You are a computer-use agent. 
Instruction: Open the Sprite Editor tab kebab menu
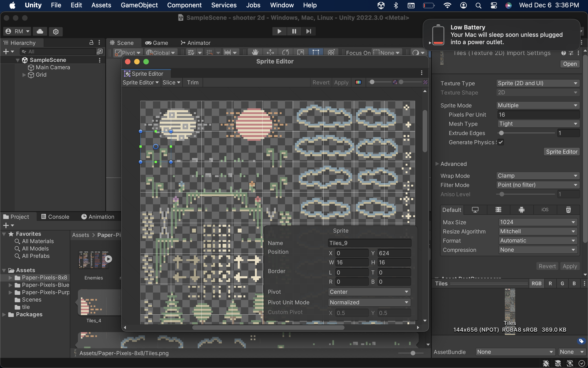421,73
